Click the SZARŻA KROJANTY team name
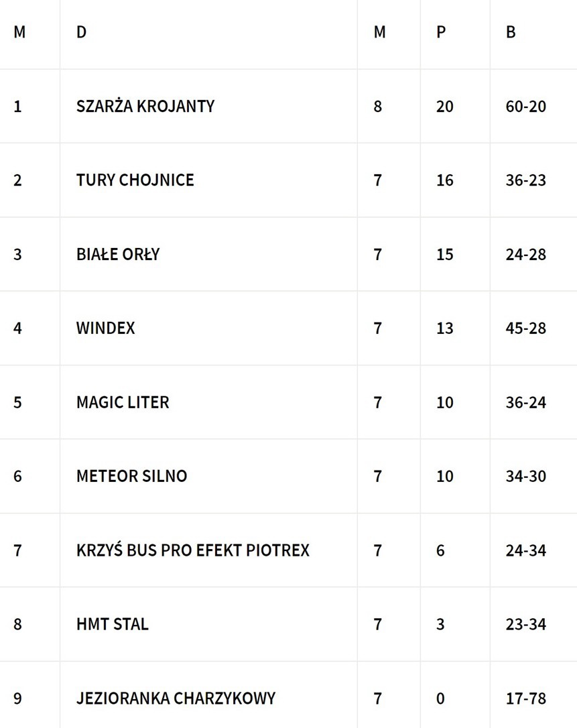This screenshot has width=577, height=728. [145, 106]
